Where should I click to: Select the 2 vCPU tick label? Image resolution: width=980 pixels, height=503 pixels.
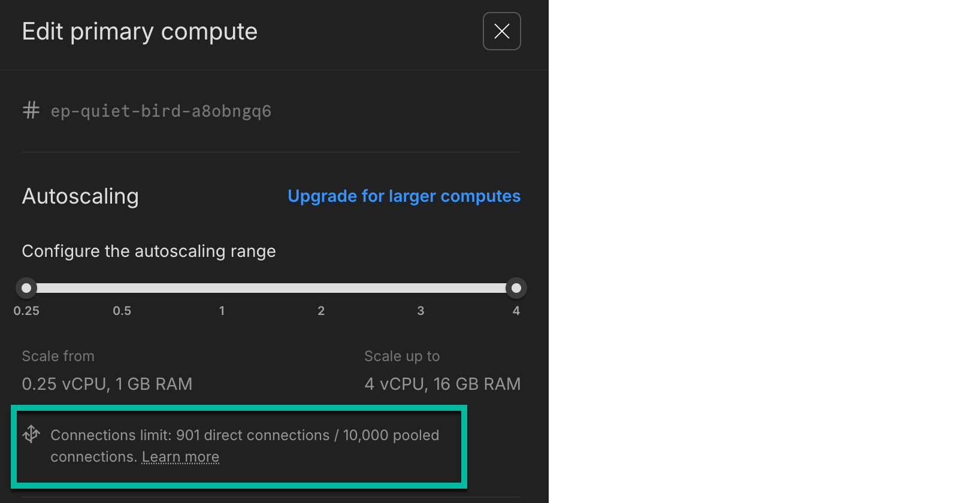(x=321, y=311)
